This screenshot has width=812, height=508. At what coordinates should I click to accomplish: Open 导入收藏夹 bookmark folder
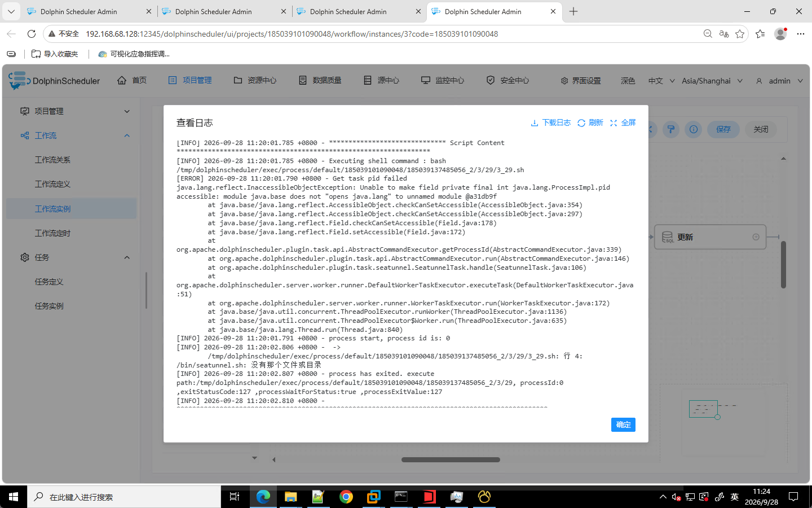click(55, 54)
